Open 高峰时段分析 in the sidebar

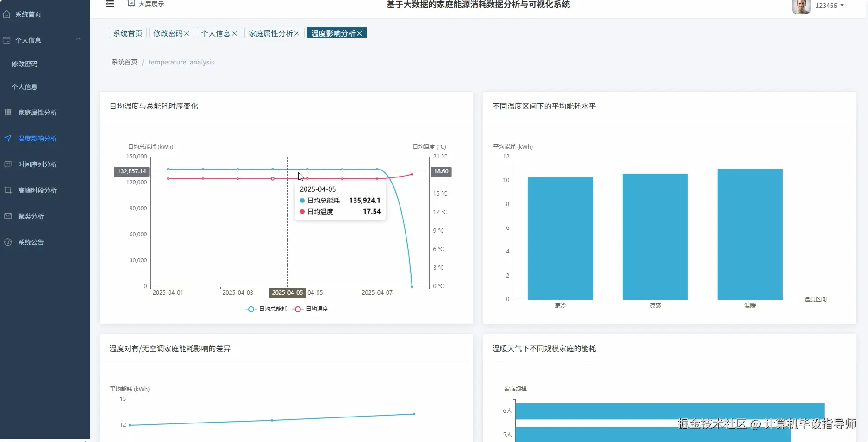point(37,190)
